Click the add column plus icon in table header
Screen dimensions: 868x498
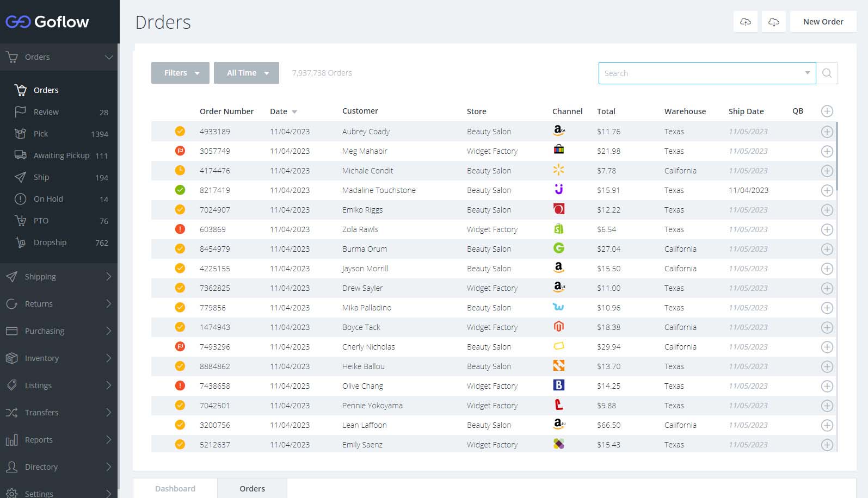(827, 111)
